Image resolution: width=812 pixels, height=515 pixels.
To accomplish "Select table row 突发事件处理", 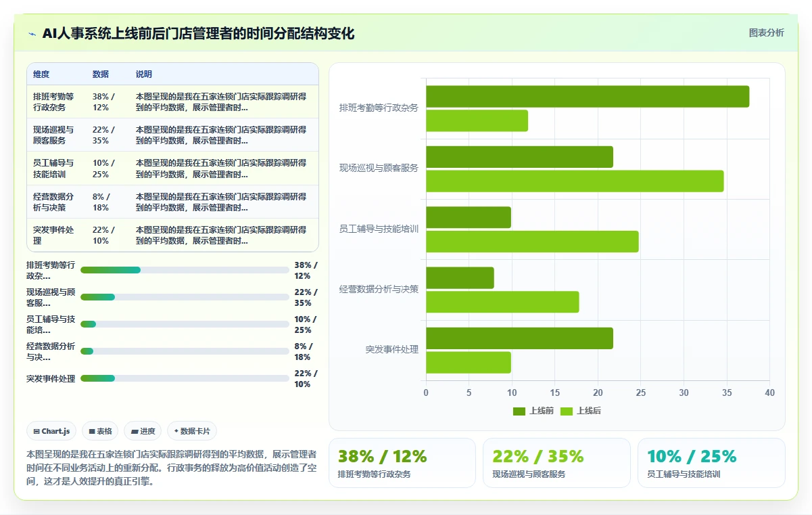I will pyautogui.click(x=172, y=235).
